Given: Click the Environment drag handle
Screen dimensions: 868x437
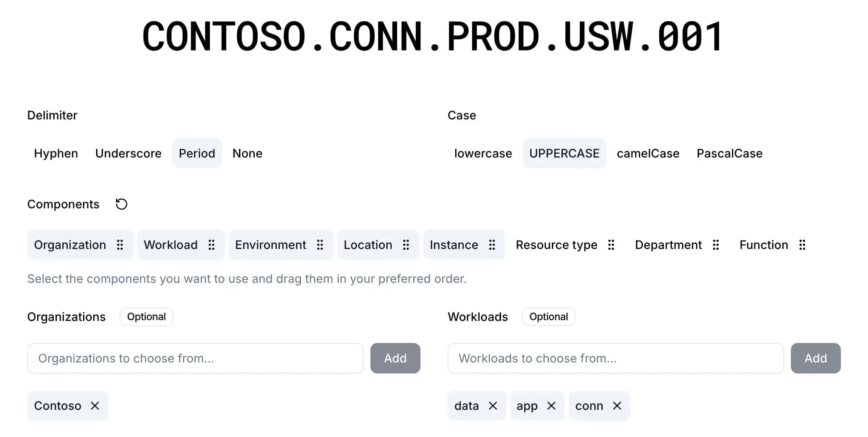Looking at the screenshot, I should (320, 245).
